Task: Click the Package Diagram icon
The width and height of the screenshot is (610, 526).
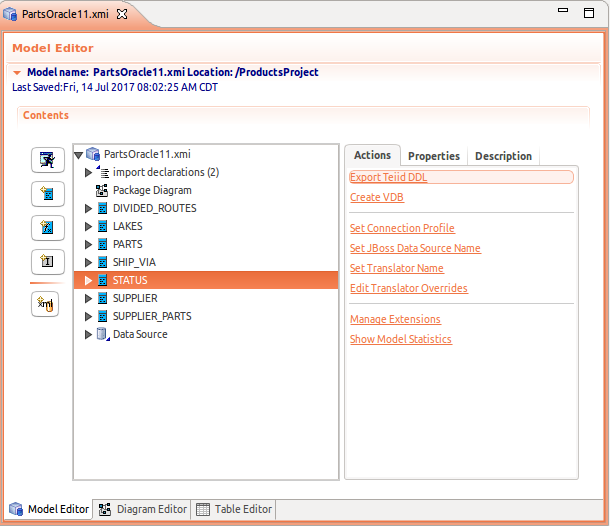Action: [102, 190]
